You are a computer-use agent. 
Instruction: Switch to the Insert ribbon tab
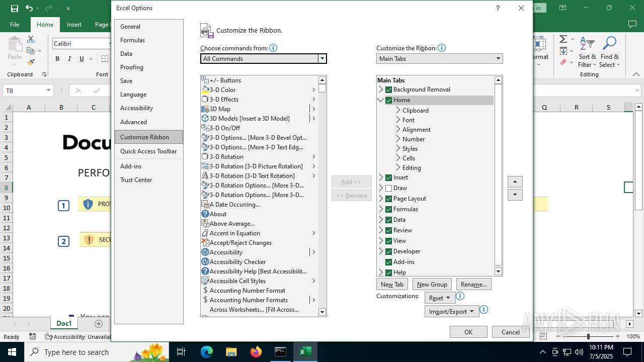click(x=74, y=24)
